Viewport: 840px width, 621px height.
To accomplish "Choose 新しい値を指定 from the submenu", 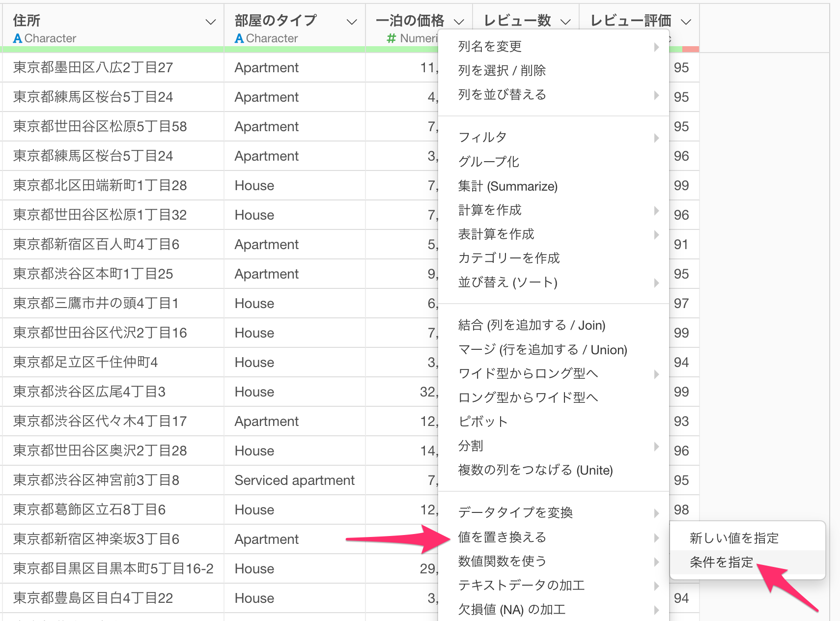I will (734, 538).
